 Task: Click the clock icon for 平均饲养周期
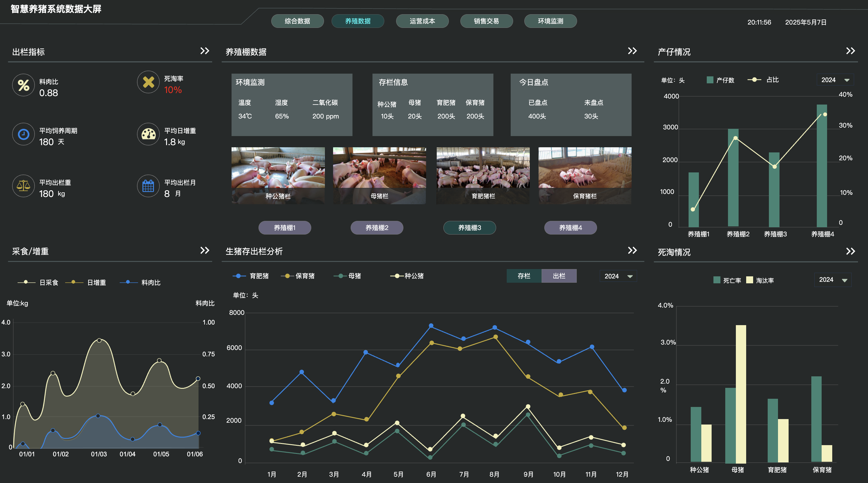[x=23, y=135]
